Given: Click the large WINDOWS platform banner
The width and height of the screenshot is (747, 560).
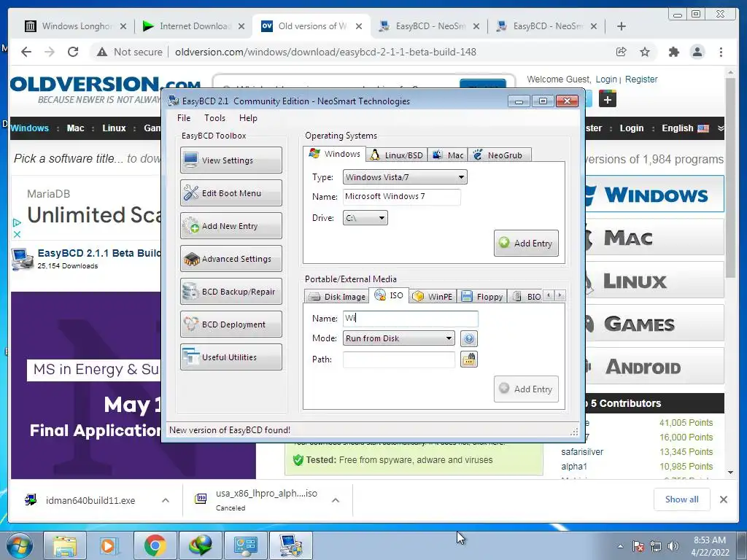Looking at the screenshot, I should tap(655, 194).
